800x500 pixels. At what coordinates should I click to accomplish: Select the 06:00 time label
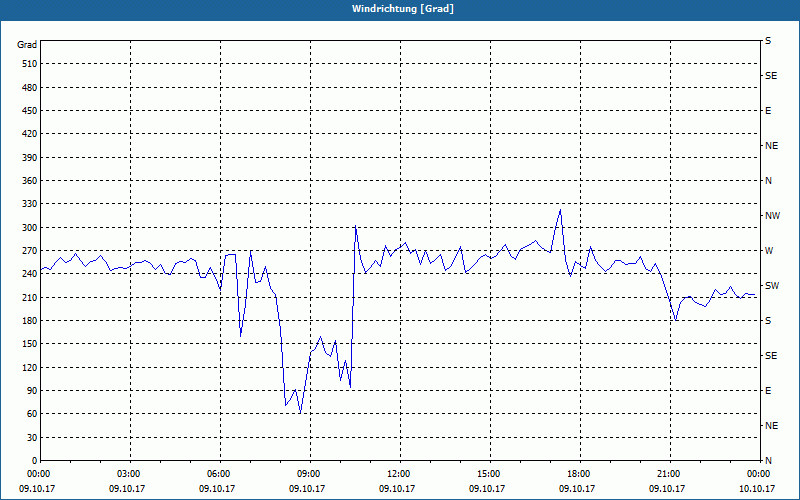[218, 474]
